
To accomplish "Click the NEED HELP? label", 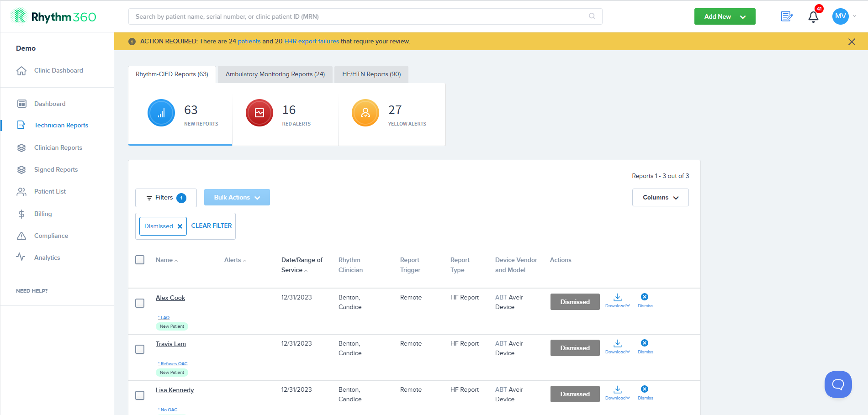I will click(x=32, y=291).
